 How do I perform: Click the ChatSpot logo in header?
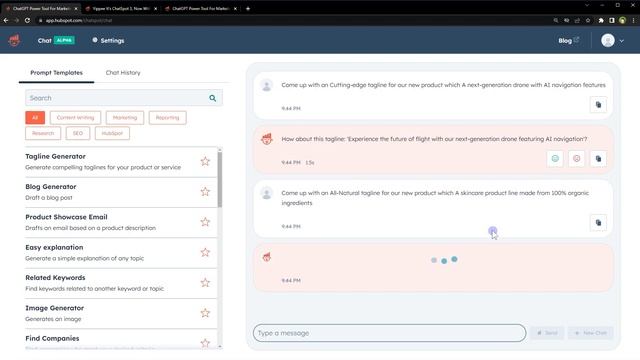(14, 40)
